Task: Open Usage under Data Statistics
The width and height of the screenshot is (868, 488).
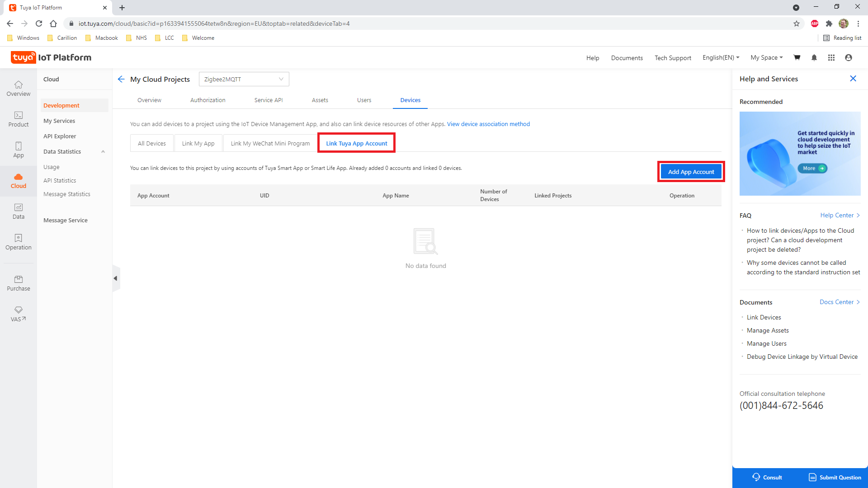Action: [x=52, y=167]
